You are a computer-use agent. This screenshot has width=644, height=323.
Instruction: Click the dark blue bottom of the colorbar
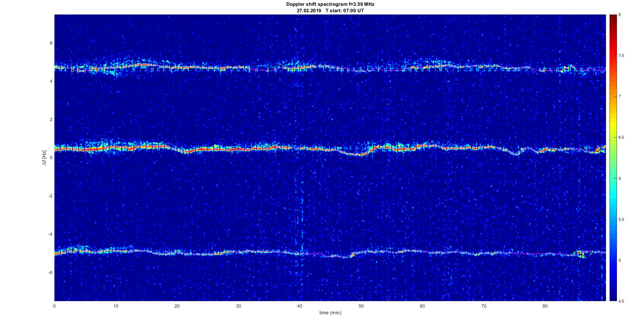613,298
